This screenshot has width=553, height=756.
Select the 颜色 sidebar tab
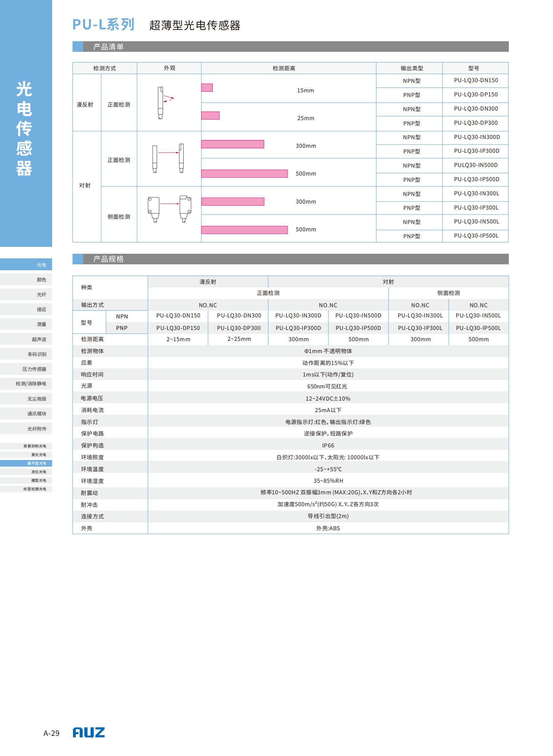26,280
